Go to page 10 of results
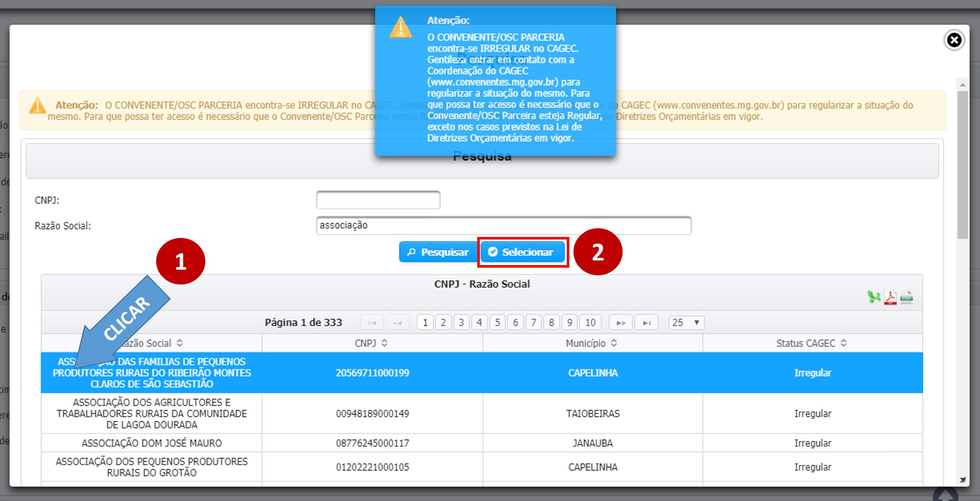The image size is (980, 501). tap(590, 323)
